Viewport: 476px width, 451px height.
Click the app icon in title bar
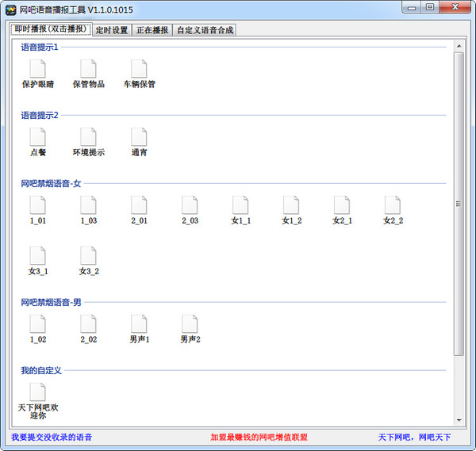(x=11, y=10)
